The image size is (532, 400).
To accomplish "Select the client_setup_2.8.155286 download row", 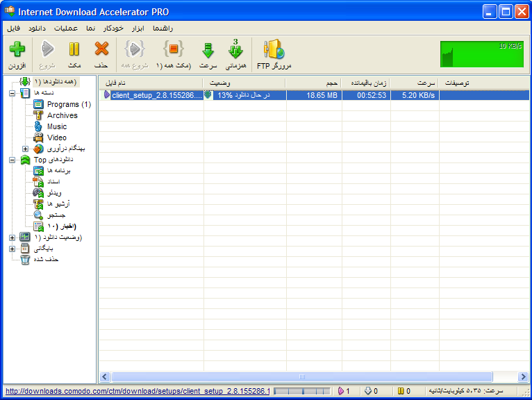I will (x=315, y=95).
